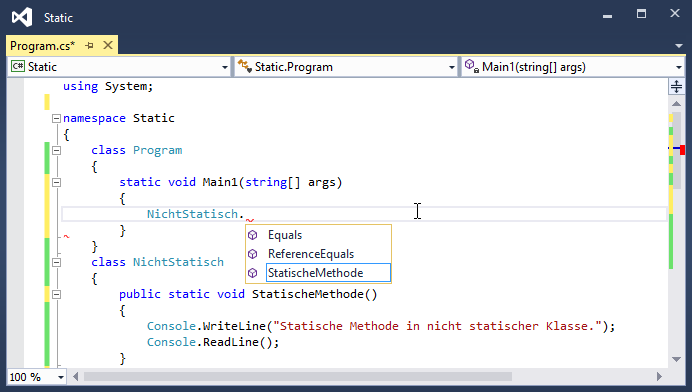Close the Program.cs tab

(x=108, y=45)
